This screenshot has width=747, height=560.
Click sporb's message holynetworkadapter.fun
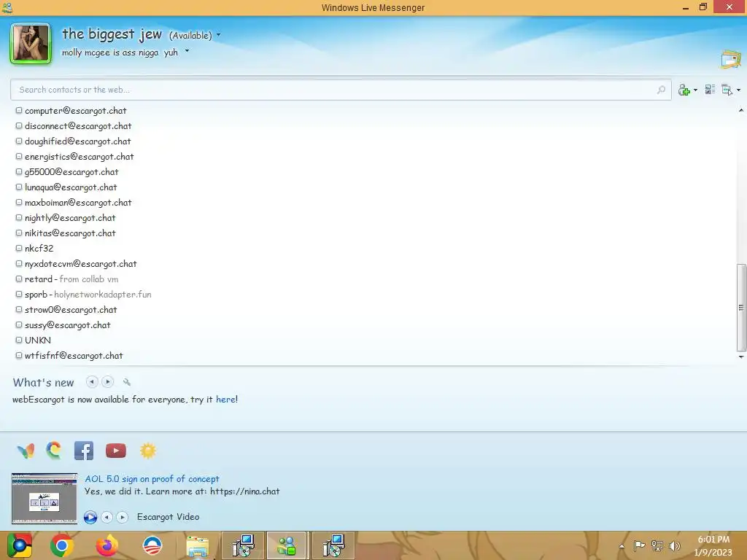pos(103,295)
